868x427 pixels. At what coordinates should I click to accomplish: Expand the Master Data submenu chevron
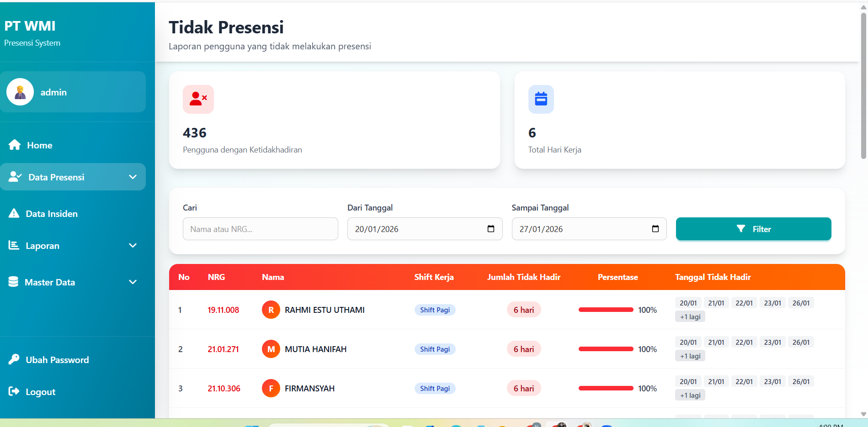(133, 282)
